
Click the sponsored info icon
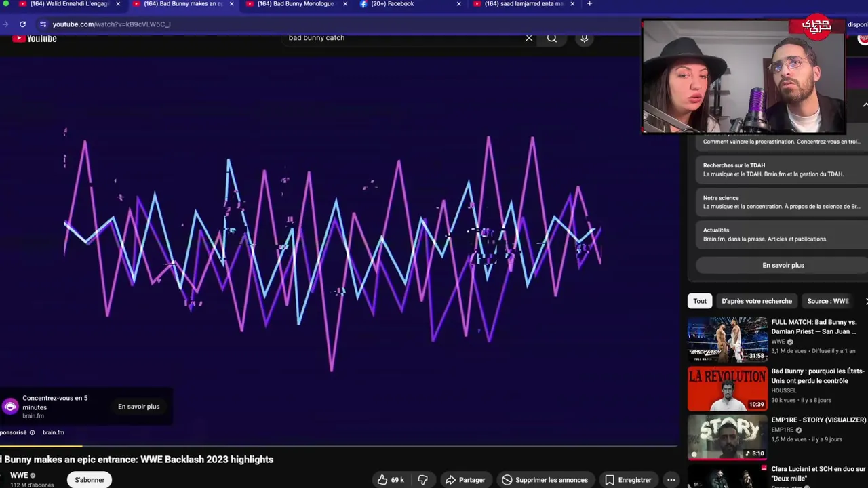[32, 432]
